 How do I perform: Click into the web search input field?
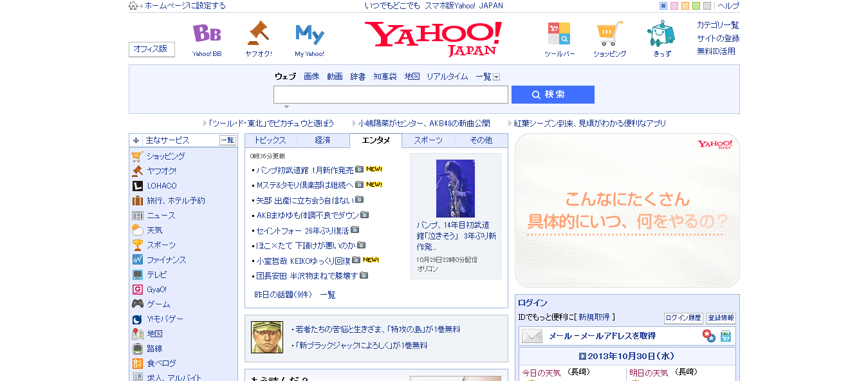coord(391,95)
